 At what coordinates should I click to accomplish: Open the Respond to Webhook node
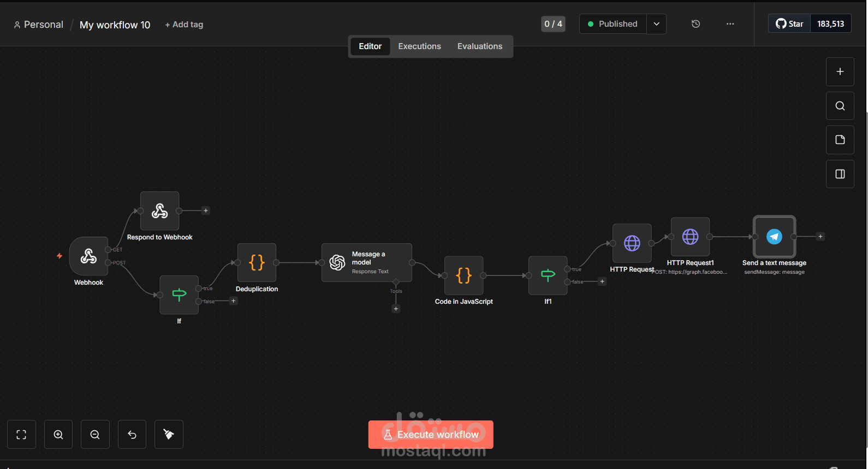[159, 211]
